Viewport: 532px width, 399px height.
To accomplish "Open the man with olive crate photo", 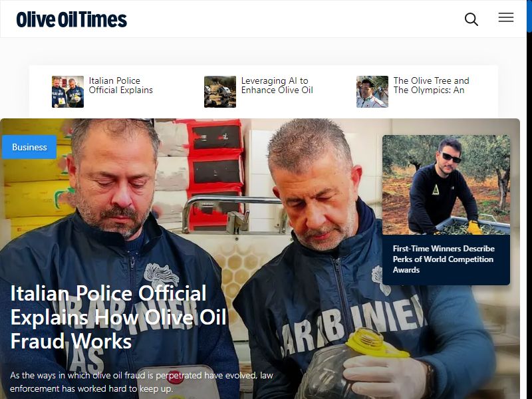I will pos(446,185).
